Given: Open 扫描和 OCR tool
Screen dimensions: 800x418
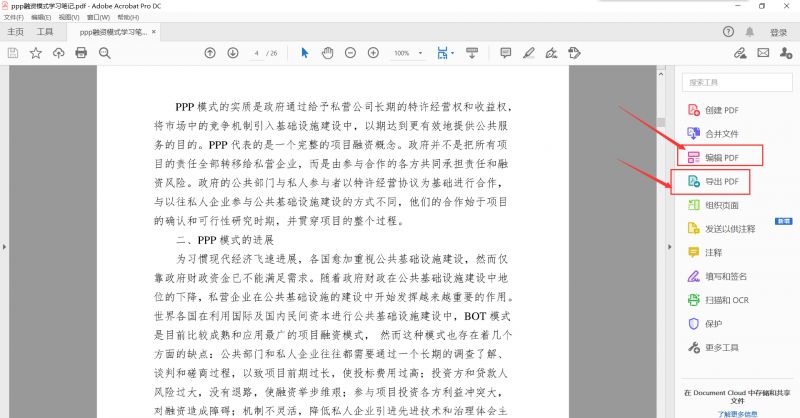Looking at the screenshot, I should coord(726,299).
